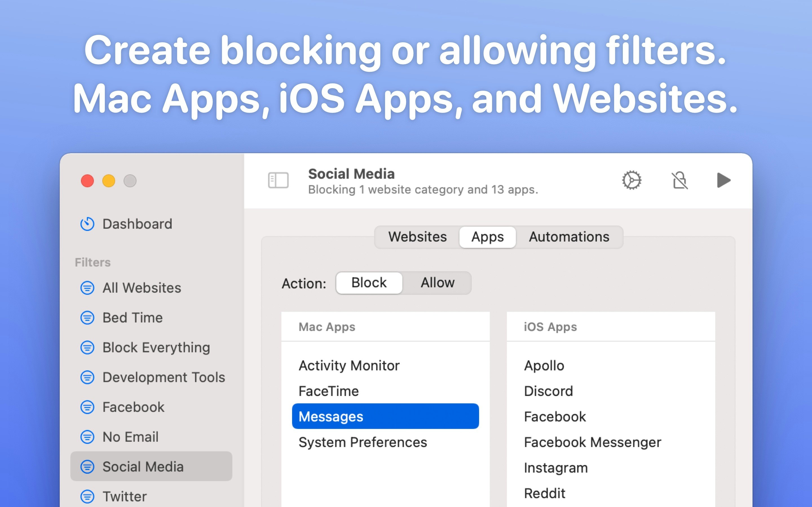Click the Twitter filter icon

coord(87,496)
